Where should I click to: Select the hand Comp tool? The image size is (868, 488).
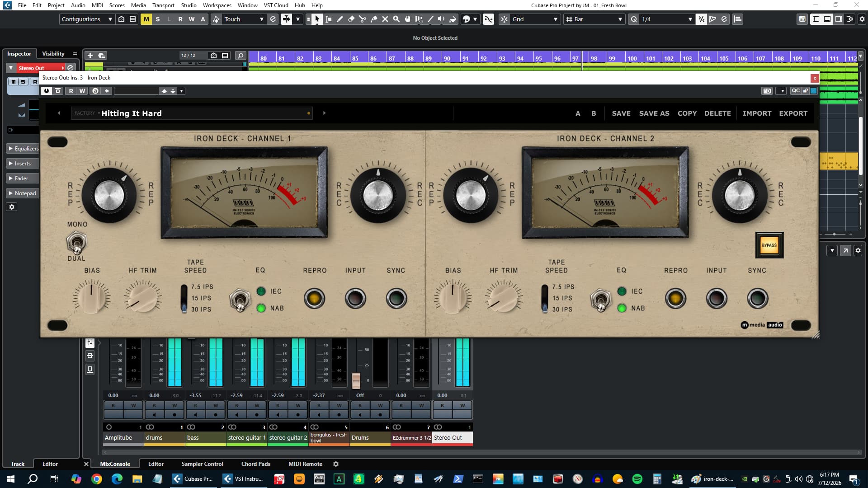pyautogui.click(x=408, y=19)
